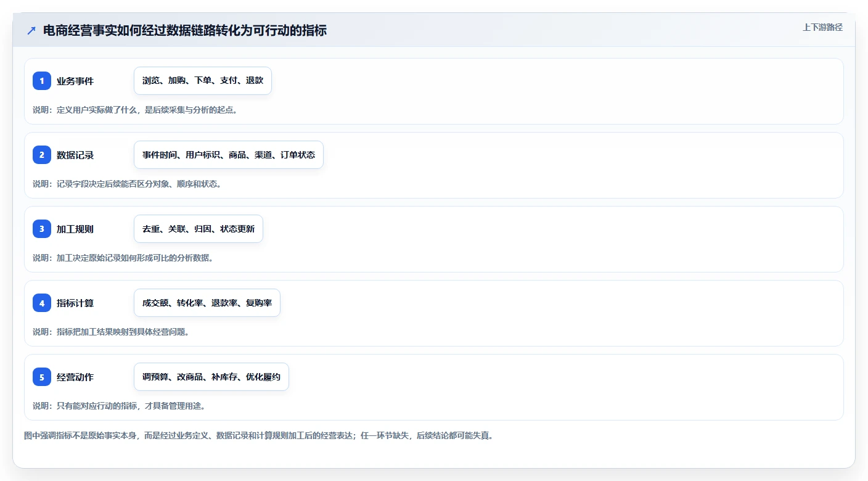Click the step 3 number badge

tap(42, 229)
